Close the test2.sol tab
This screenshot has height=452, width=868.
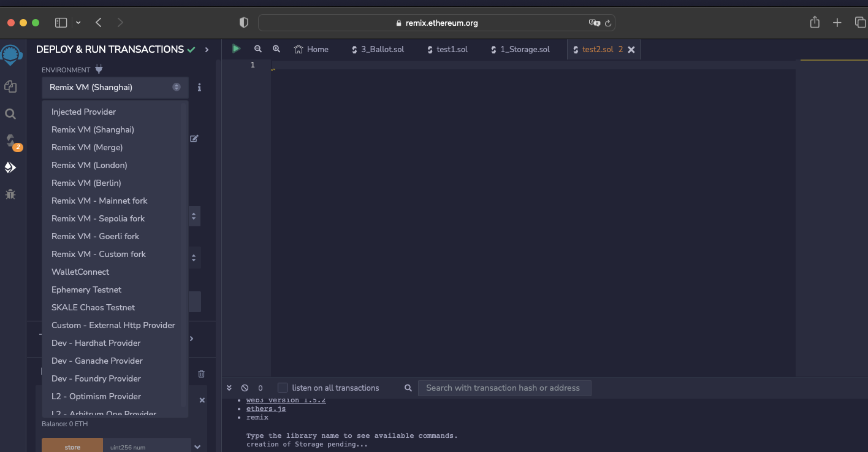pos(631,50)
